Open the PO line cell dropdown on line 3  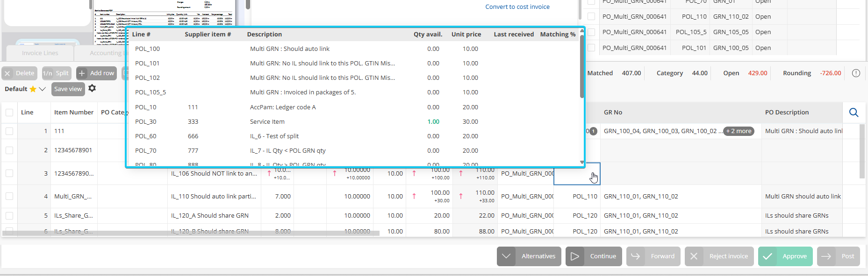pos(577,174)
